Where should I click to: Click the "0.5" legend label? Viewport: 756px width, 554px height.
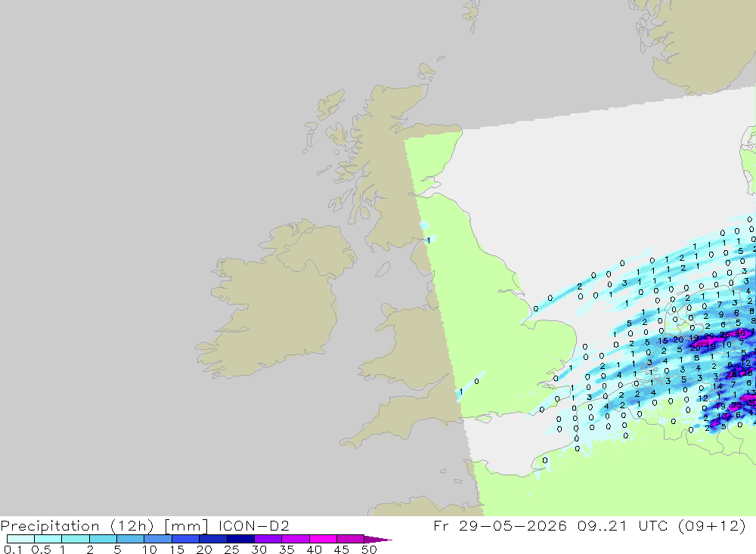[41, 549]
